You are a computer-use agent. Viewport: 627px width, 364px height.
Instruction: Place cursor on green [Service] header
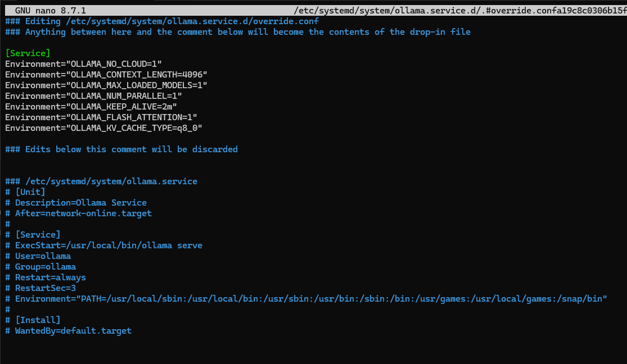[x=28, y=53]
